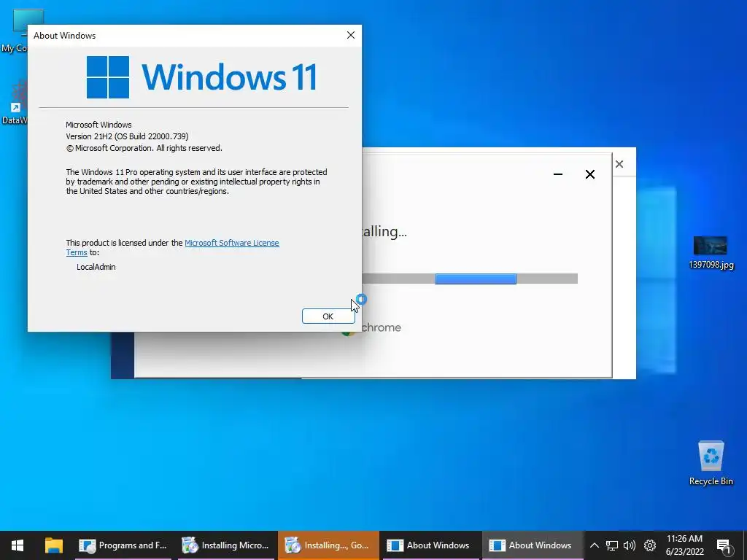Screen dimensions: 747x560
Task: Click the Microsoft Windows heading text
Action: click(98, 125)
